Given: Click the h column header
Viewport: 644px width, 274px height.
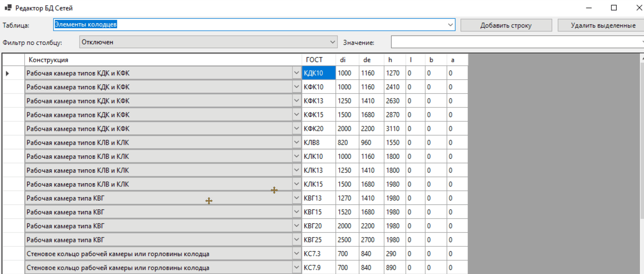Looking at the screenshot, I should 394,60.
